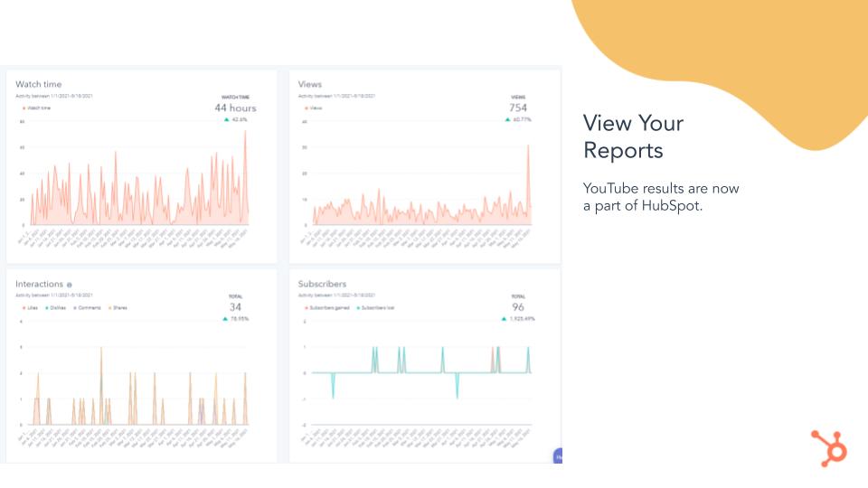Image resolution: width=868 pixels, height=488 pixels.
Task: Toggle the Subscribers gained legend series
Action: (x=327, y=307)
